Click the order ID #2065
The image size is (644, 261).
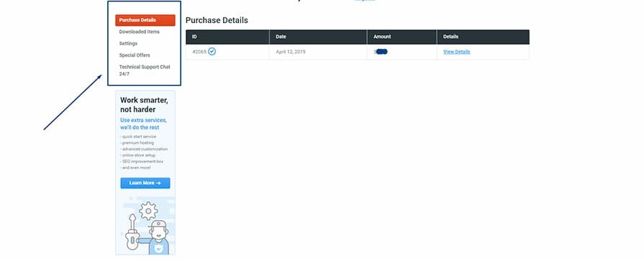pyautogui.click(x=199, y=52)
